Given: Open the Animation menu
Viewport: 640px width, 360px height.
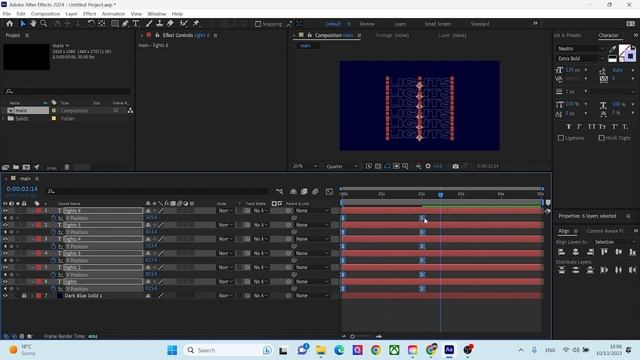Looking at the screenshot, I should [113, 14].
